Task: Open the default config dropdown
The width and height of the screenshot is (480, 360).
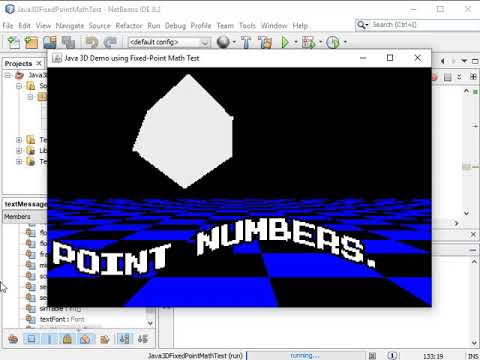Action: [169, 42]
